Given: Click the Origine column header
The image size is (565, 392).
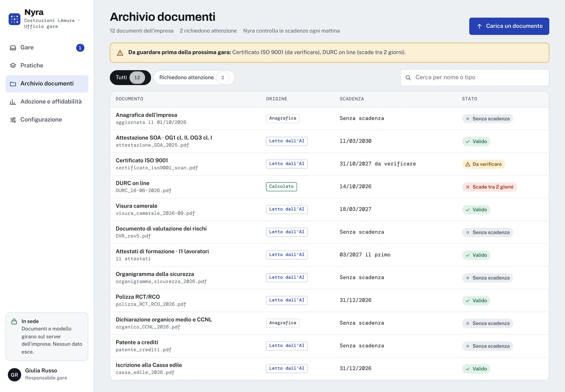Looking at the screenshot, I should click(276, 99).
